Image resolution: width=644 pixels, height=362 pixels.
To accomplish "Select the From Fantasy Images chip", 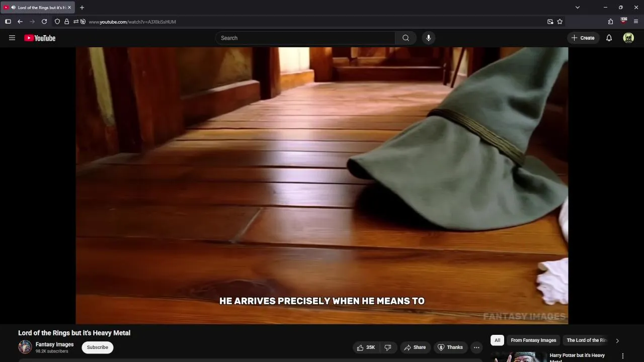I will pos(533,340).
